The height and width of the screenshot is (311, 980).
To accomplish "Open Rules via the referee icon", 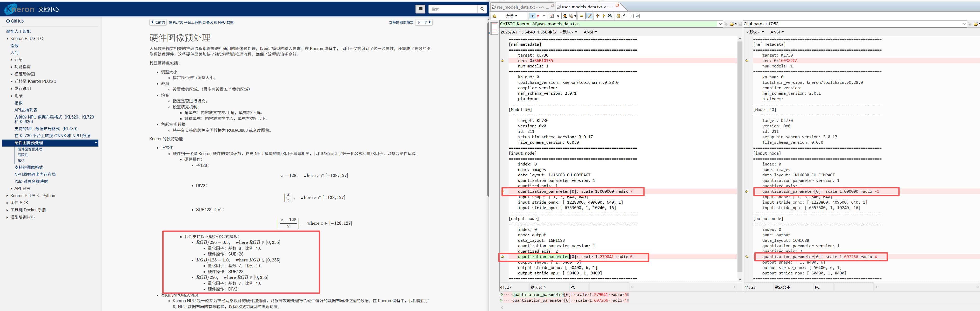I will [565, 16].
